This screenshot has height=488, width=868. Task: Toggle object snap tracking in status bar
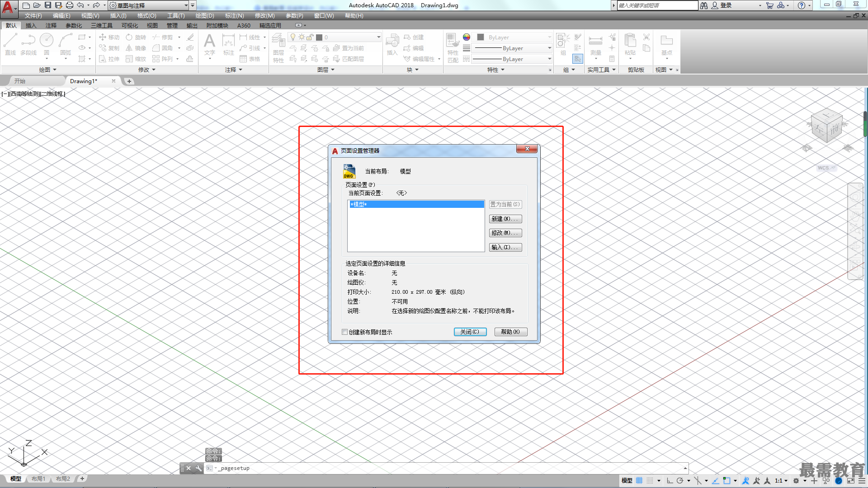click(x=716, y=481)
